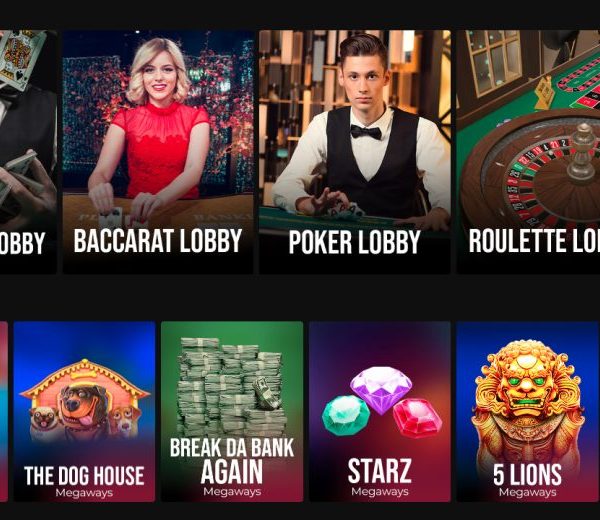This screenshot has height=520, width=600.
Task: Open the partially visible card-dealer lobby tile
Action: click(28, 152)
